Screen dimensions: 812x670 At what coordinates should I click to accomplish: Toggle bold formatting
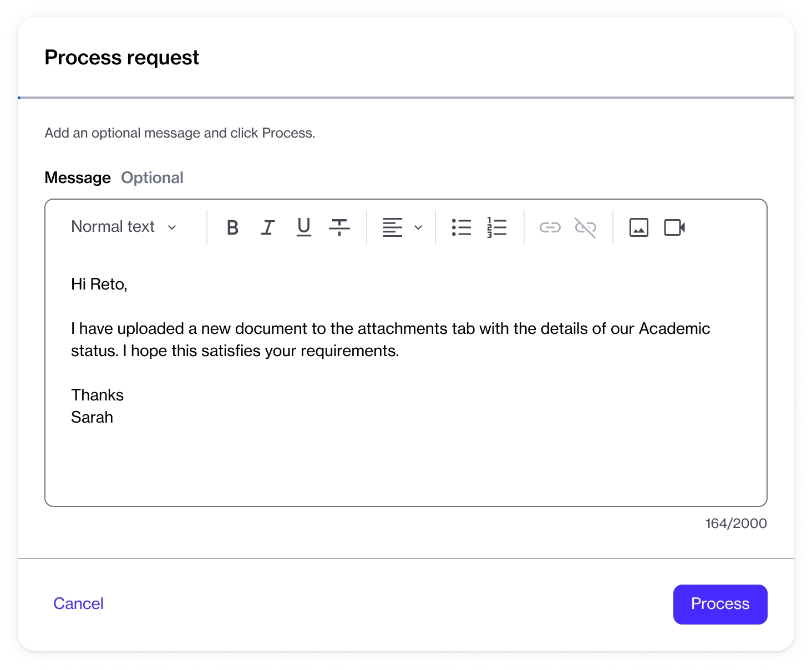(232, 227)
